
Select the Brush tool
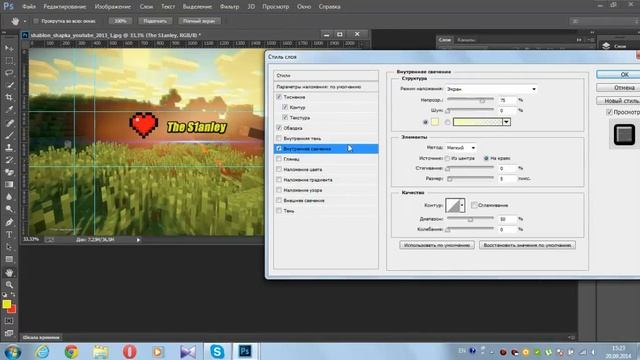pos(9,135)
